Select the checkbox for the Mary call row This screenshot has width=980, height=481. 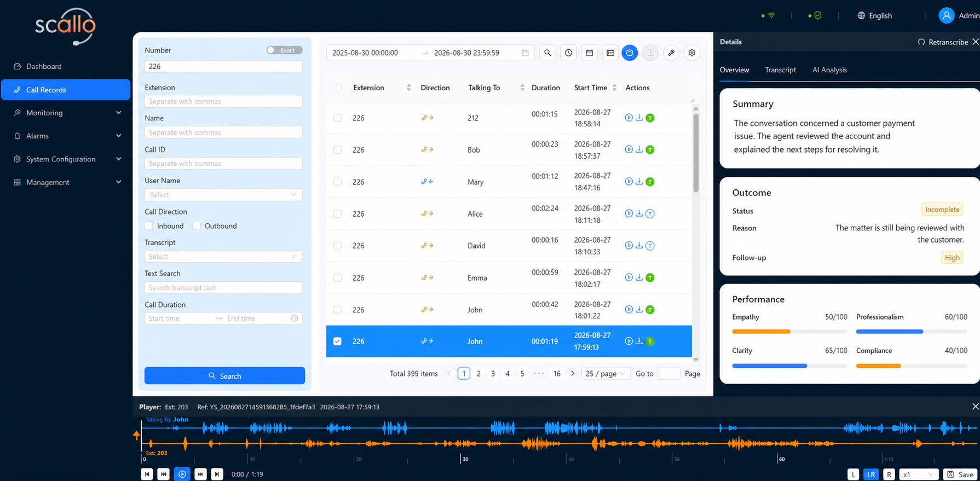[337, 182]
